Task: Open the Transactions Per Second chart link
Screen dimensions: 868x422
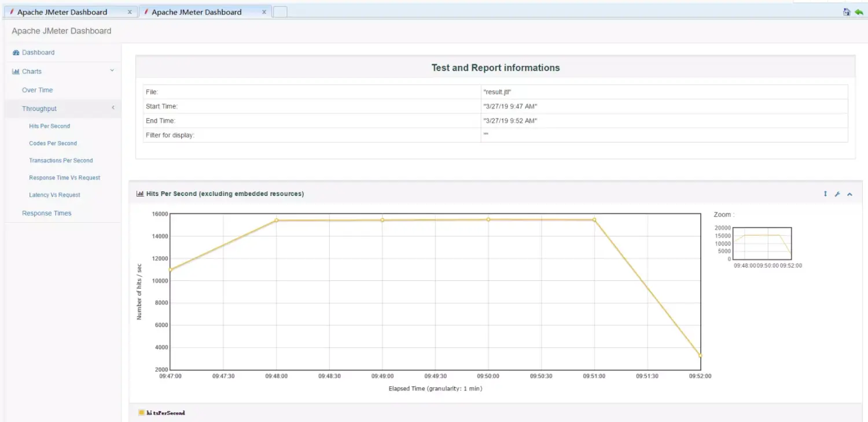Action: [61, 161]
